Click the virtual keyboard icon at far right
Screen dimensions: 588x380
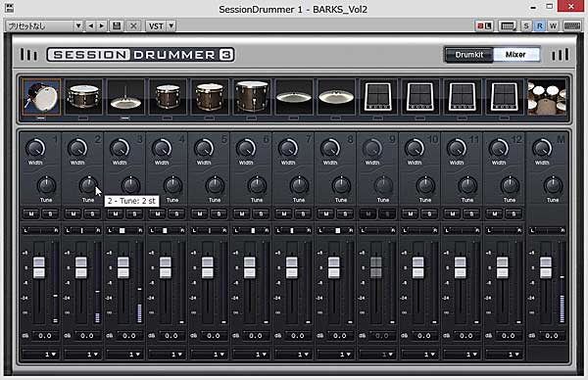tap(572, 25)
